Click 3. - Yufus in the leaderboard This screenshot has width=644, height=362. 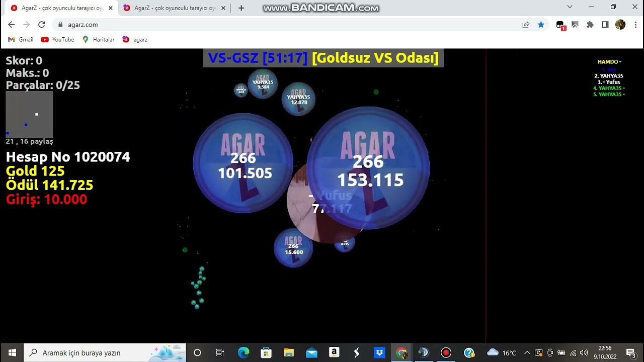pyautogui.click(x=609, y=82)
